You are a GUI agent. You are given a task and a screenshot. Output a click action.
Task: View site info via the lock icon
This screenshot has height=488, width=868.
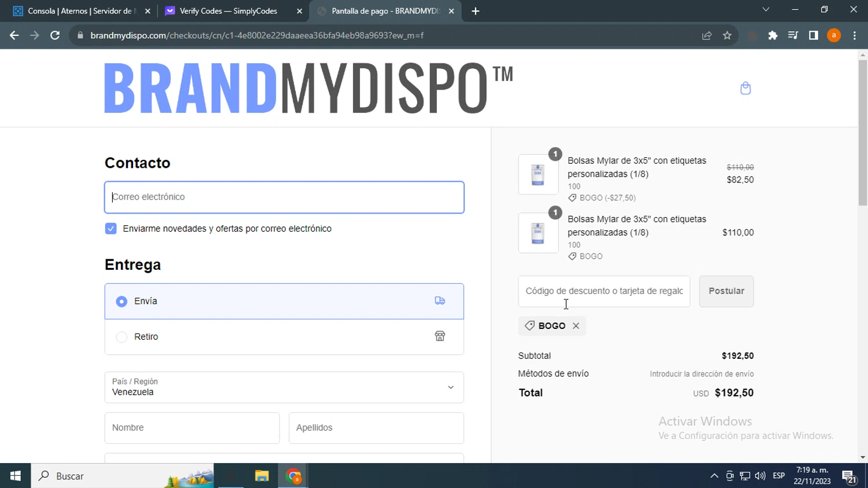pyautogui.click(x=80, y=35)
